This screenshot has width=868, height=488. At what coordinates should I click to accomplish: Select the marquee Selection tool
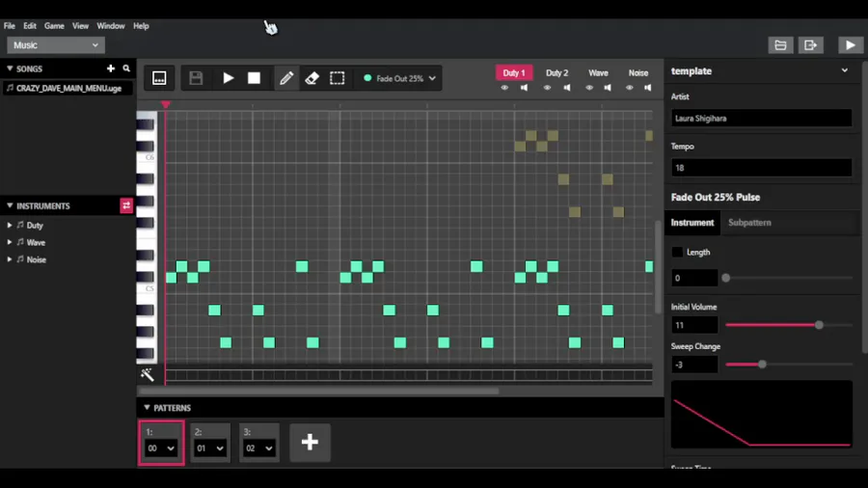coord(338,78)
